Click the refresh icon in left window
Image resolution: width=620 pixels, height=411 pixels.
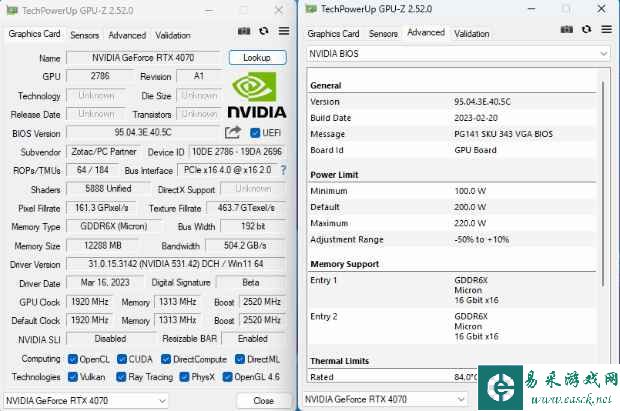[264, 31]
